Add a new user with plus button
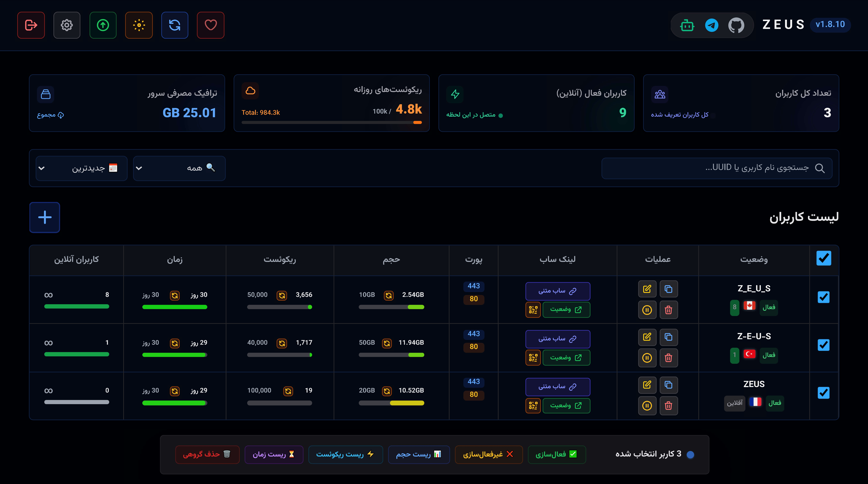This screenshot has width=868, height=484. pos(45,217)
